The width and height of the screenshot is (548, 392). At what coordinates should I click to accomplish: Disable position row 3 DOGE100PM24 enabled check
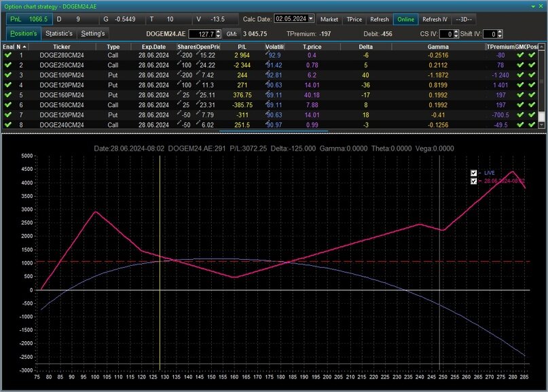click(7, 75)
